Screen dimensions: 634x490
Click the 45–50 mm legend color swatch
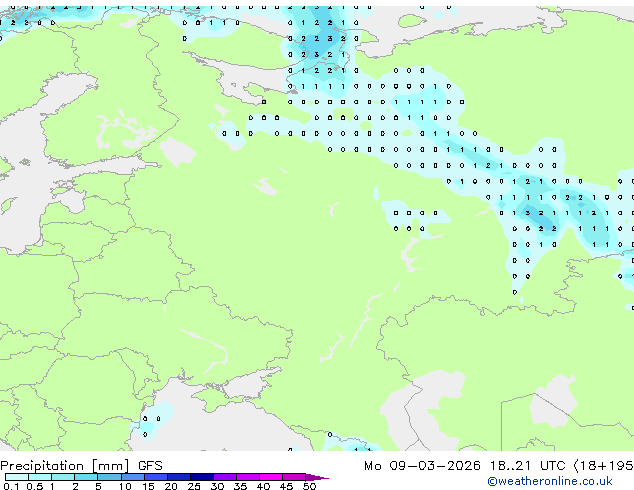(294, 477)
